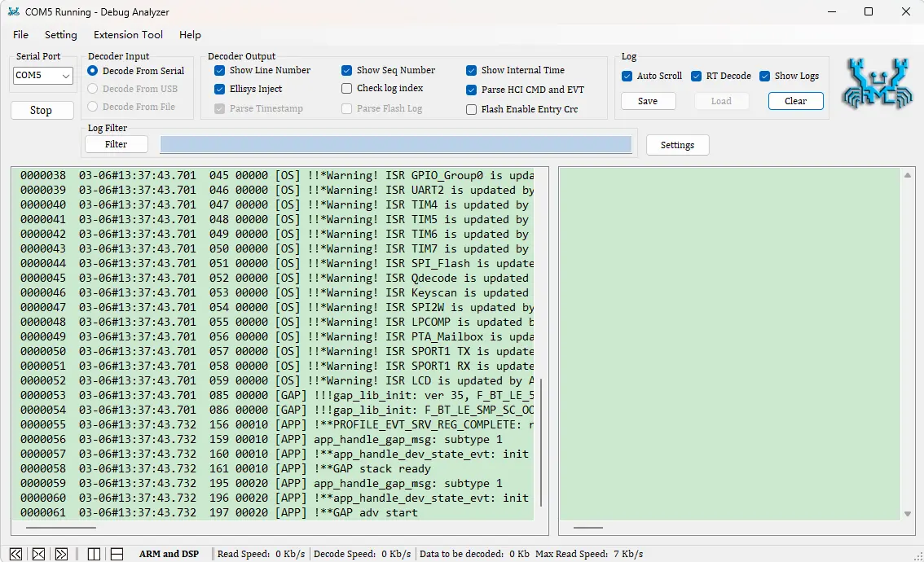Click Read Speed status bar entry
924x562 pixels.
[261, 554]
